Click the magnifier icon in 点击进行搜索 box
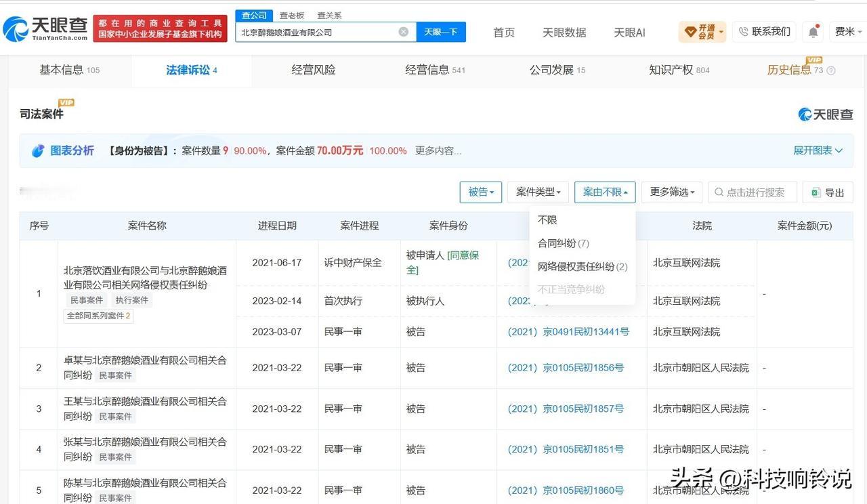This screenshot has width=867, height=504. tap(719, 192)
